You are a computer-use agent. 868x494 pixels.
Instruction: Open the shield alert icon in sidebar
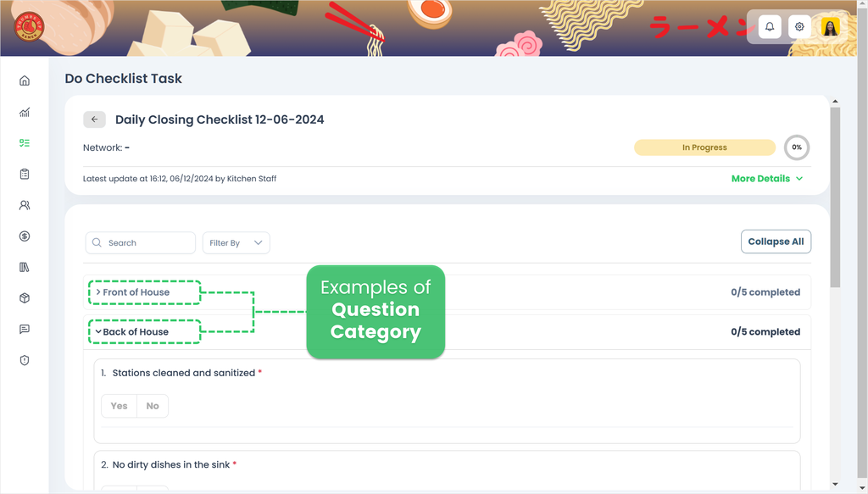point(25,360)
